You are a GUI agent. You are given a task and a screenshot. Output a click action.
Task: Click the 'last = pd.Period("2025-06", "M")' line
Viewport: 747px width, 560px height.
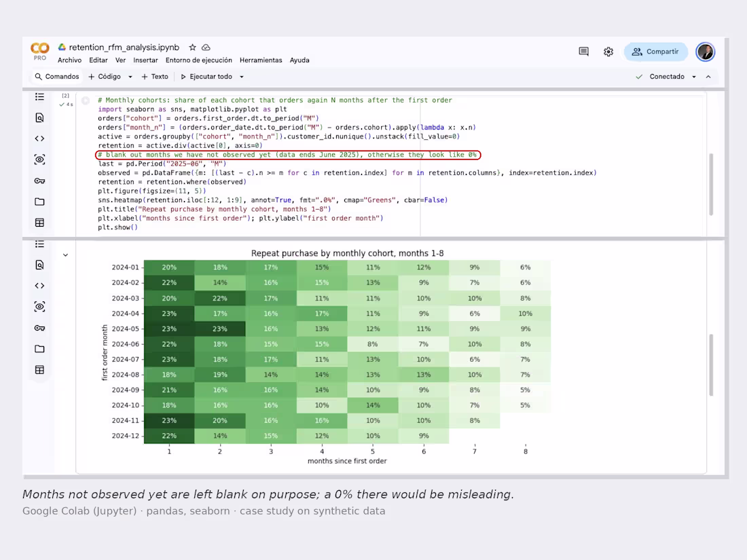(x=162, y=164)
